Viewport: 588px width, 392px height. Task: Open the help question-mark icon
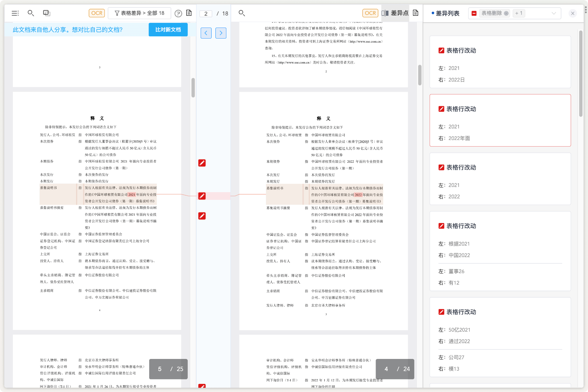(x=178, y=13)
